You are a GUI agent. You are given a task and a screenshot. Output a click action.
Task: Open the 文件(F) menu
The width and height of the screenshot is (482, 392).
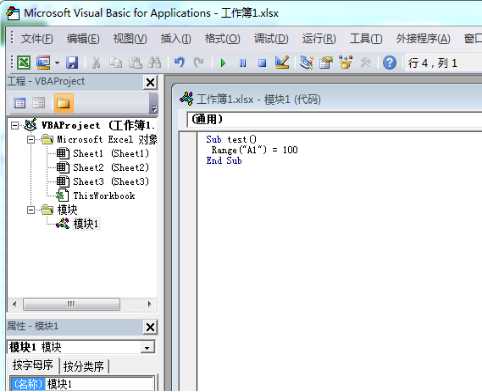[x=37, y=39]
